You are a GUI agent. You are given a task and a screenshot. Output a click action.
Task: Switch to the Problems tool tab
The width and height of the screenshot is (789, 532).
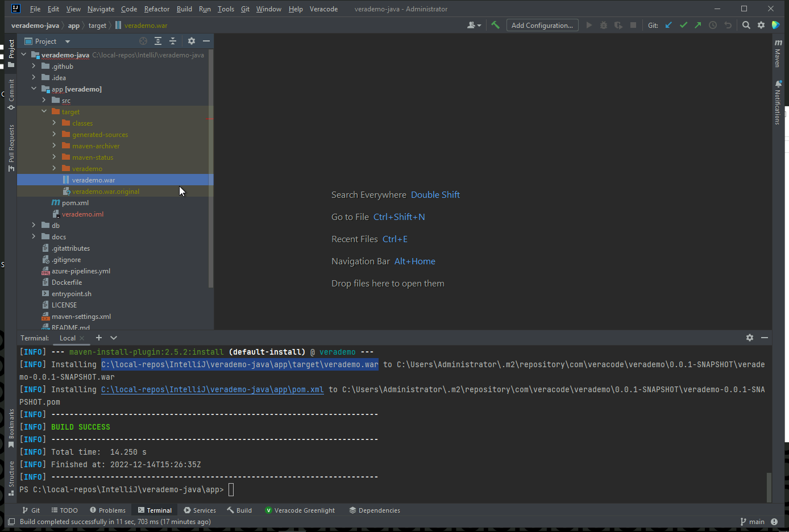[107, 510]
